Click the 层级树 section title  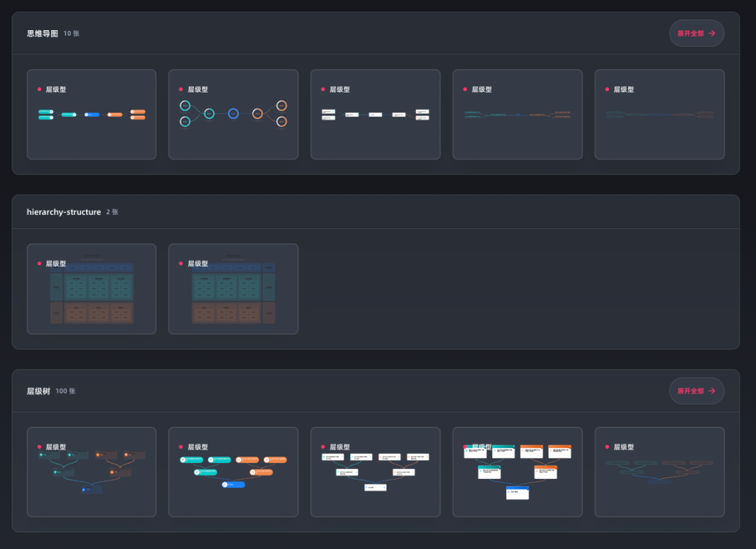click(38, 391)
